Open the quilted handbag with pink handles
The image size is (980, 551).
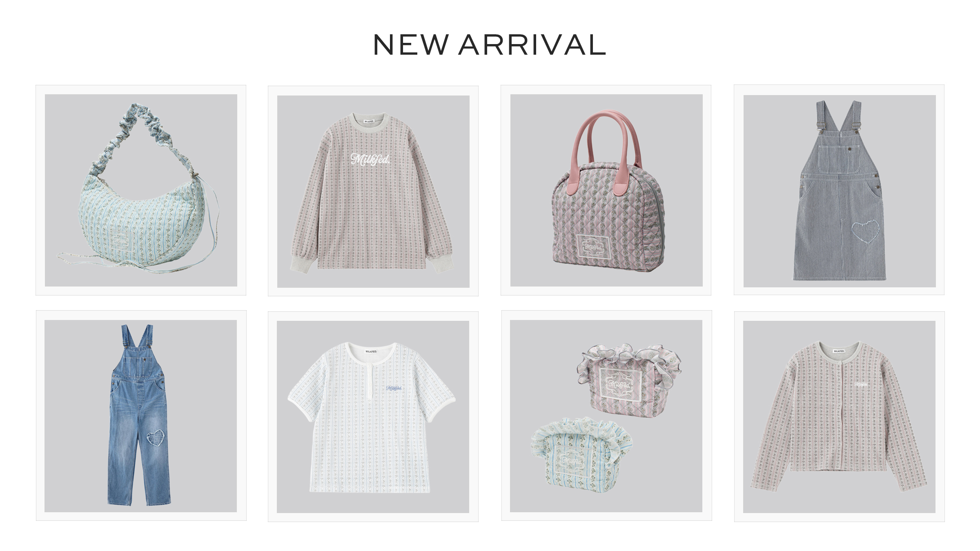coord(606,190)
